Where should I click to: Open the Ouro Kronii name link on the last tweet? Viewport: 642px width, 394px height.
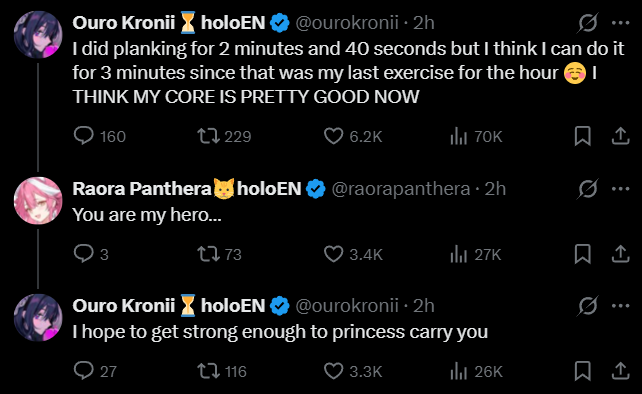pos(124,306)
